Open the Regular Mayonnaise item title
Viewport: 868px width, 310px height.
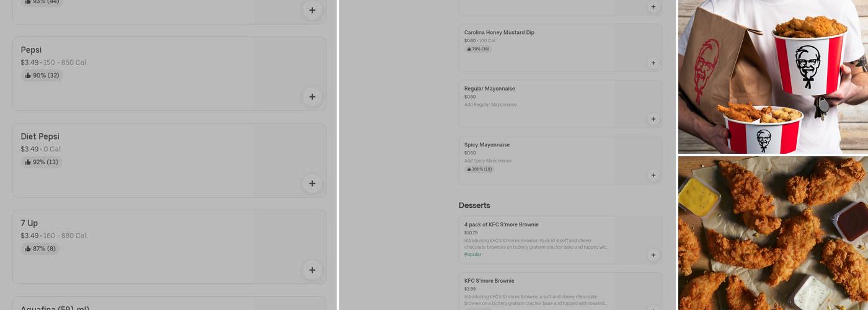[x=489, y=89]
